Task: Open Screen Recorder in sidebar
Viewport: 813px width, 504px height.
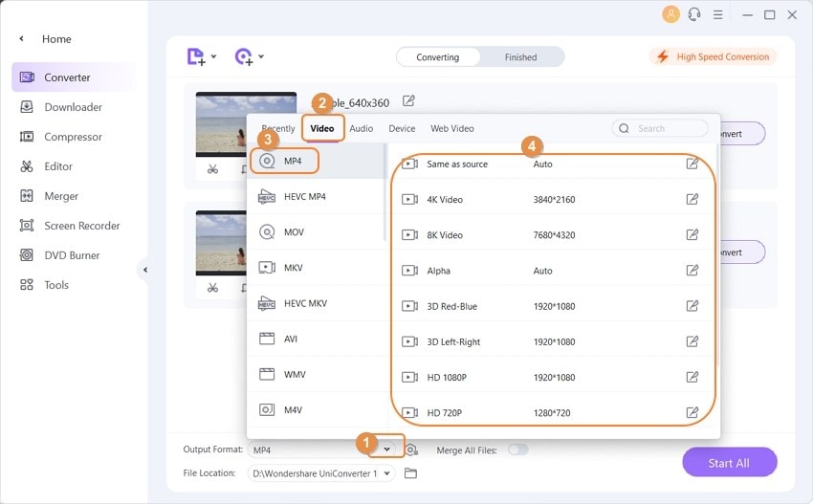Action: point(81,226)
